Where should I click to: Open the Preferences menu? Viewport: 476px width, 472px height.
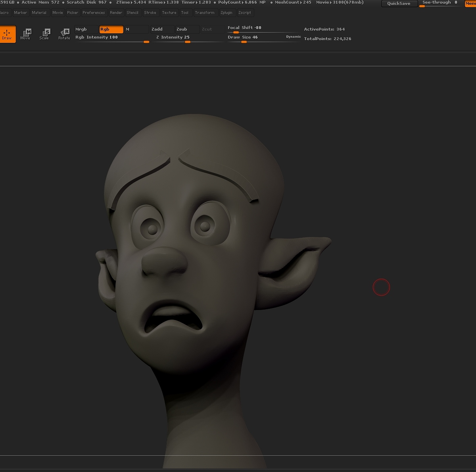tap(94, 13)
